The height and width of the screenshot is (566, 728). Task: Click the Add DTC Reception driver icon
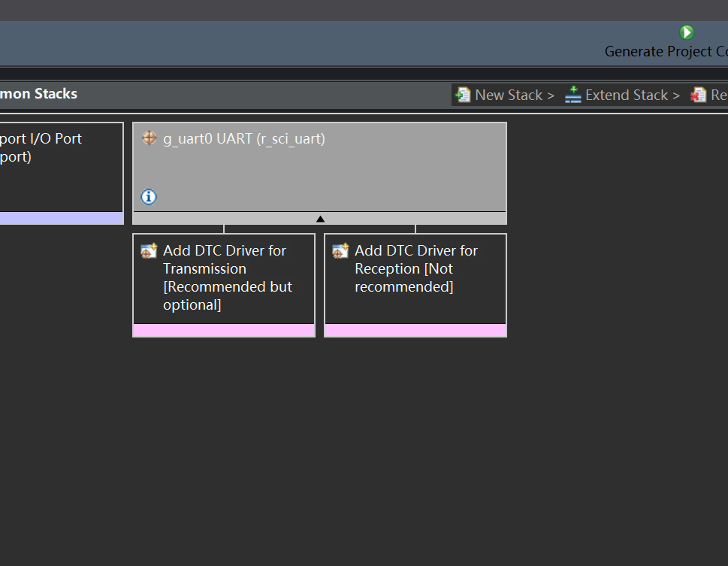(x=340, y=251)
